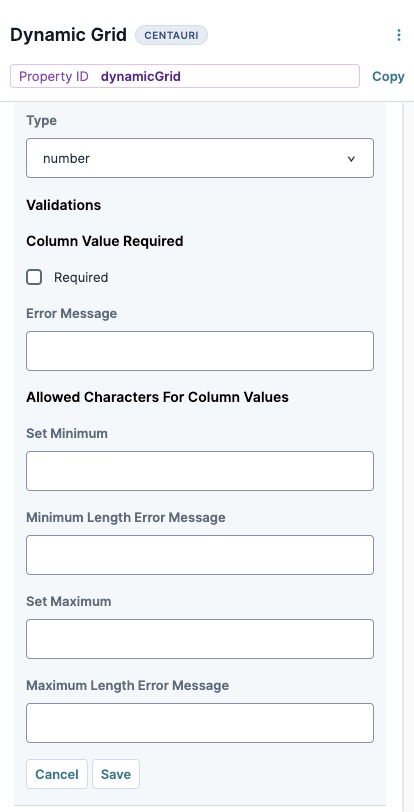Click the chevron arrow in Type dropdown
This screenshot has width=414, height=812.
[x=351, y=159]
